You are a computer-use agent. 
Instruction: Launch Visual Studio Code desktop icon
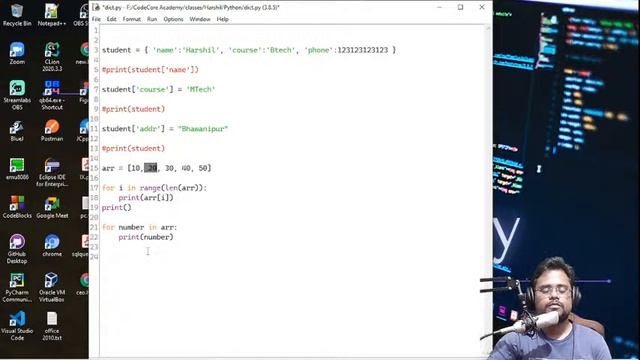[x=17, y=326]
